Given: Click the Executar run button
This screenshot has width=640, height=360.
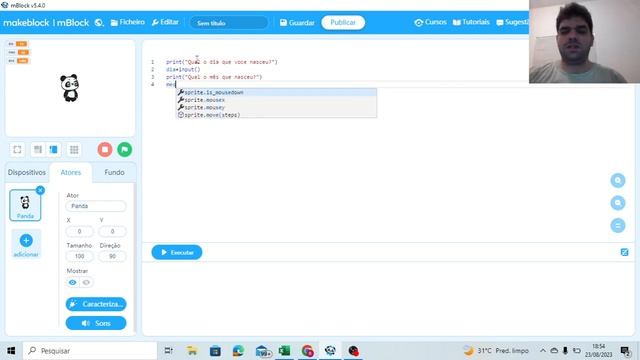Looking at the screenshot, I should click(x=177, y=252).
